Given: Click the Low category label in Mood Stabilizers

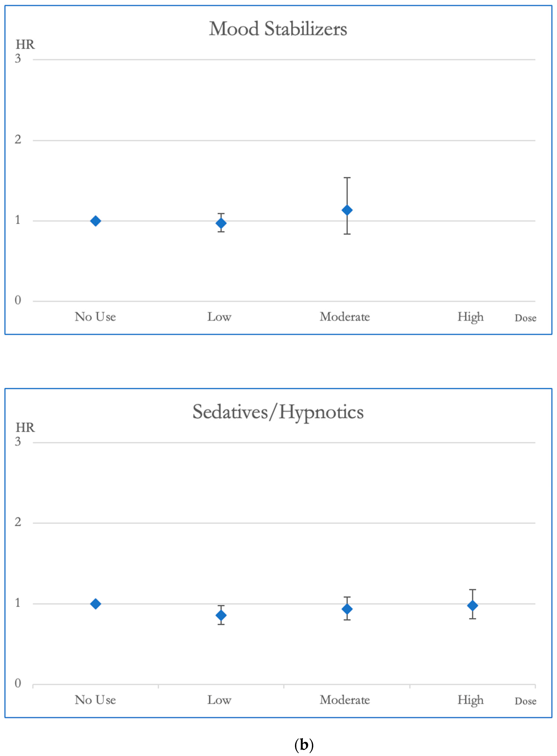Looking at the screenshot, I should 219,317.
